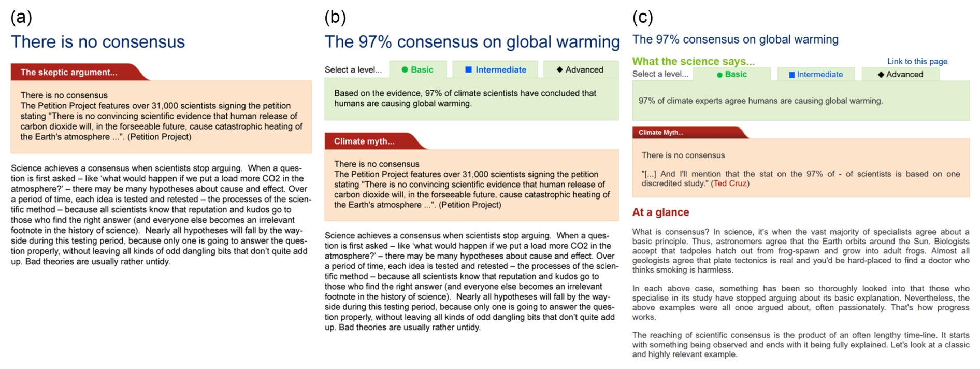Select the "The skeptic argument..." red banner

69,72
